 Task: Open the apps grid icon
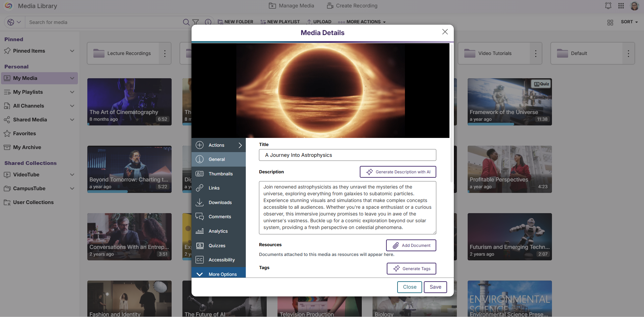pos(621,6)
